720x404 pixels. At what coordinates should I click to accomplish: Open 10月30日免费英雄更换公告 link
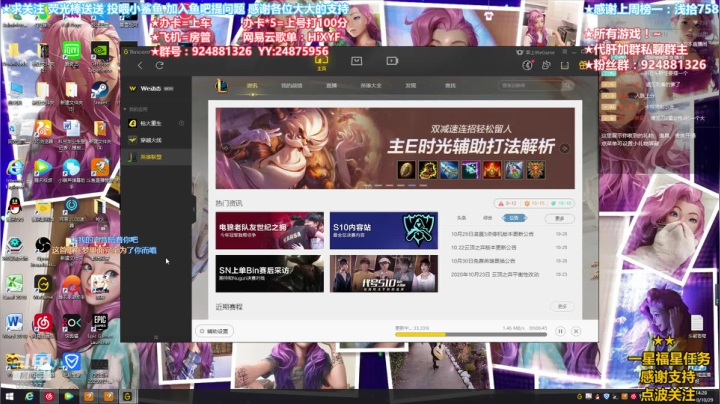coord(483,261)
